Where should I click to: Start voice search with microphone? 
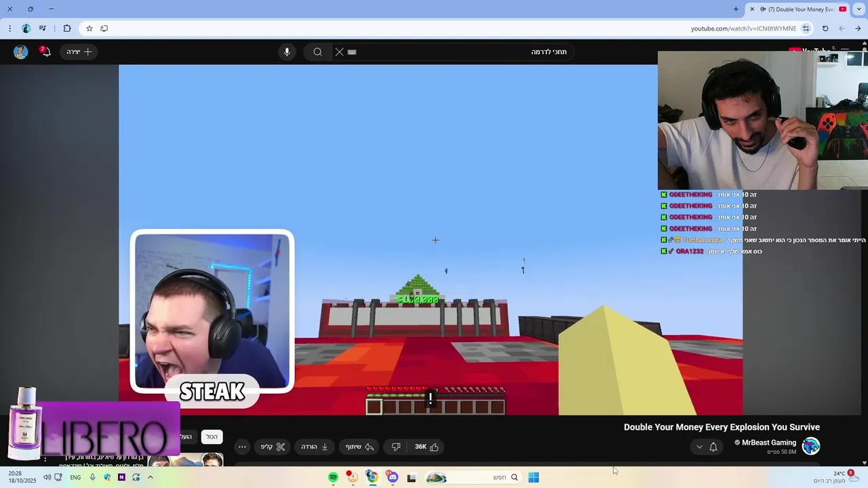[287, 52]
